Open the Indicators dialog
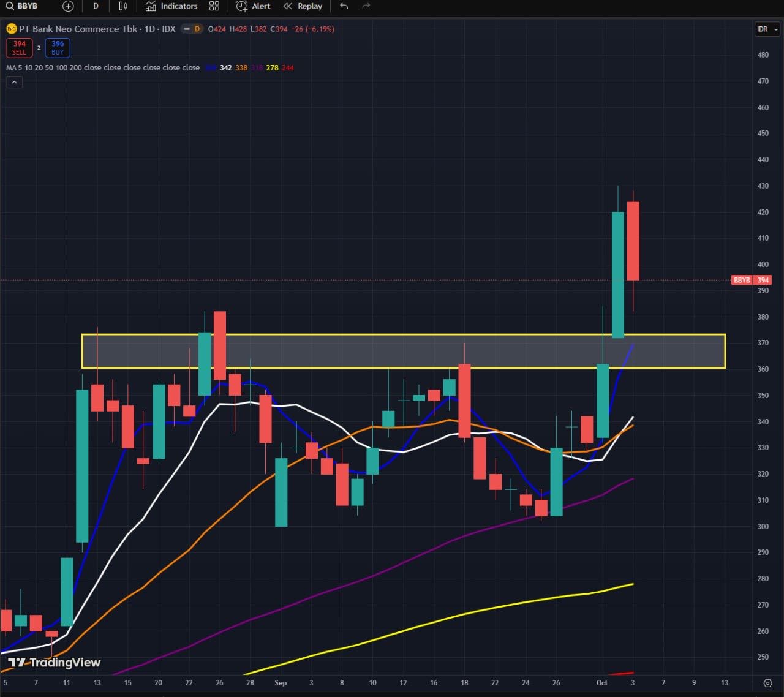Image resolution: width=784 pixels, height=697 pixels. tap(171, 6)
